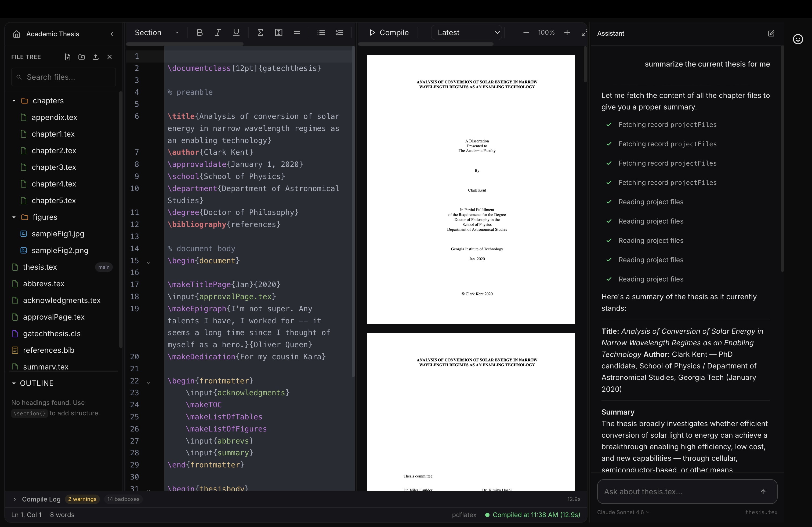The width and height of the screenshot is (812, 527).
Task: Open the Latest version dropdown
Action: pos(466,32)
